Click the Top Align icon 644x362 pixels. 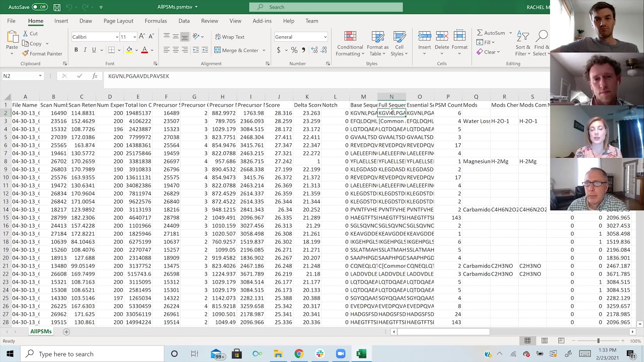click(x=167, y=36)
